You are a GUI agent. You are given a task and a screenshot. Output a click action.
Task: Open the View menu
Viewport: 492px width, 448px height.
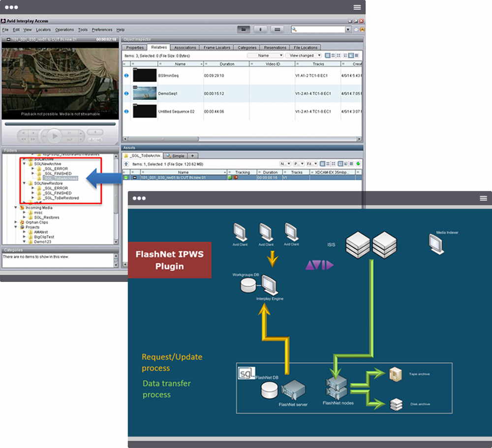tap(28, 30)
